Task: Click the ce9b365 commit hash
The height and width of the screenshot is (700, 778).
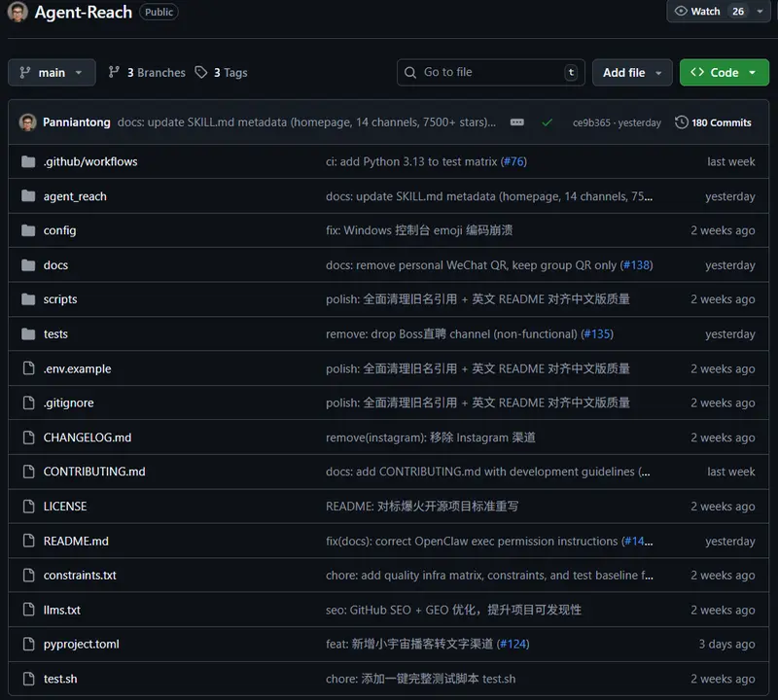Action: click(x=591, y=123)
